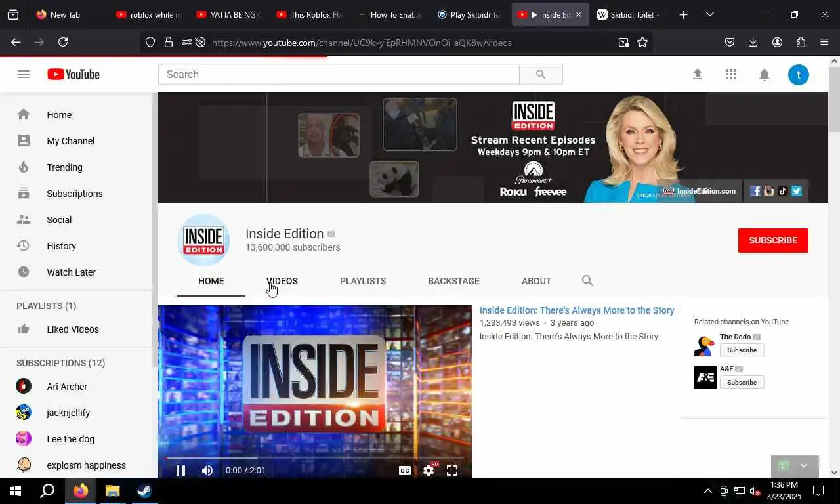Pause the Inside Edition video
The image size is (840, 504).
click(x=180, y=470)
